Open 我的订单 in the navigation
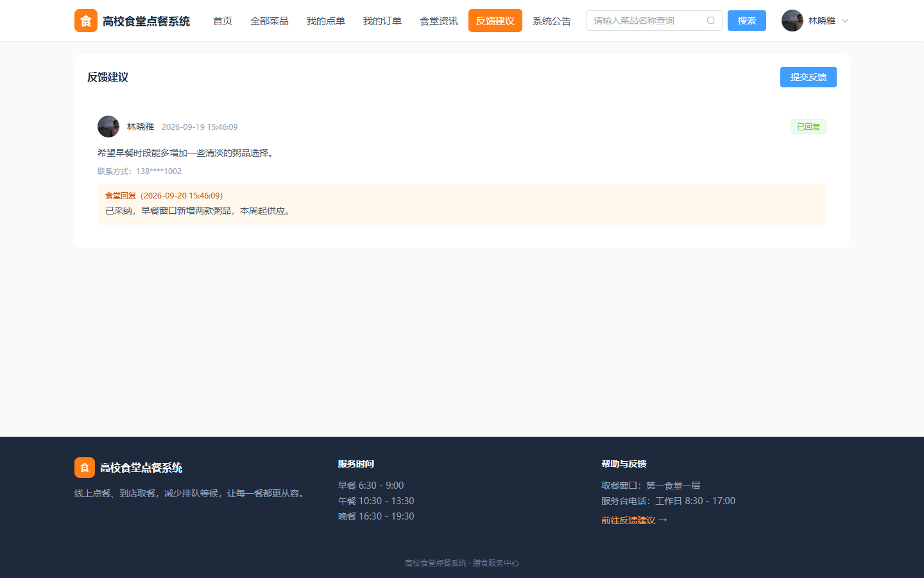The height and width of the screenshot is (578, 924). [x=382, y=21]
